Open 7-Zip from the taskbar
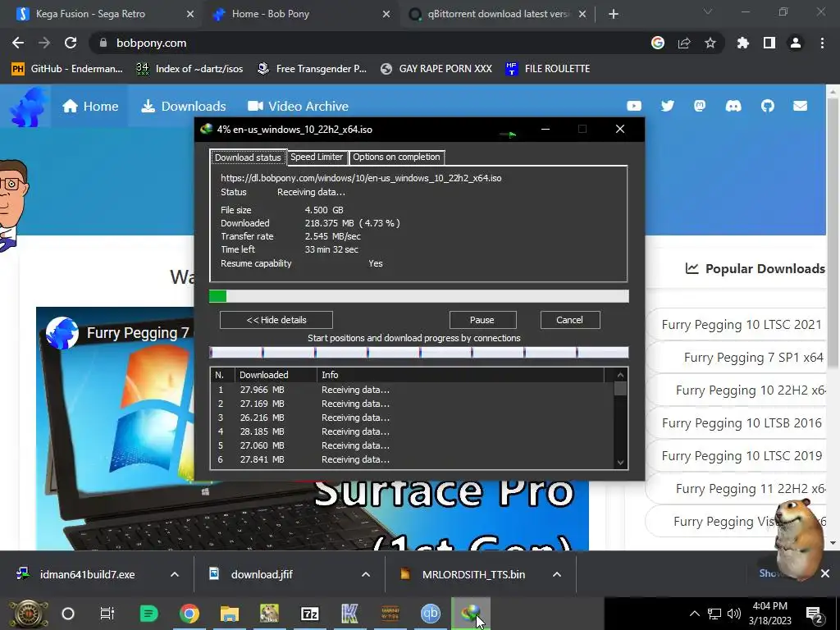This screenshot has width=840, height=630. tap(309, 614)
